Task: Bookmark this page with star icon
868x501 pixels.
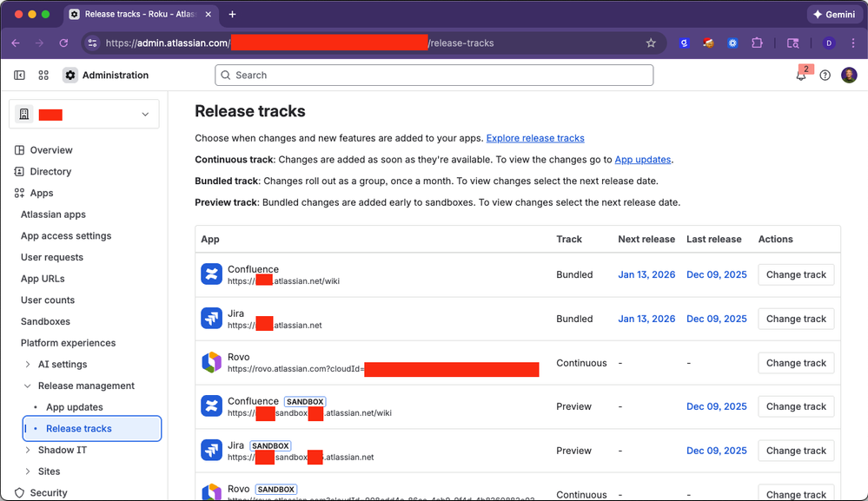Action: 651,43
